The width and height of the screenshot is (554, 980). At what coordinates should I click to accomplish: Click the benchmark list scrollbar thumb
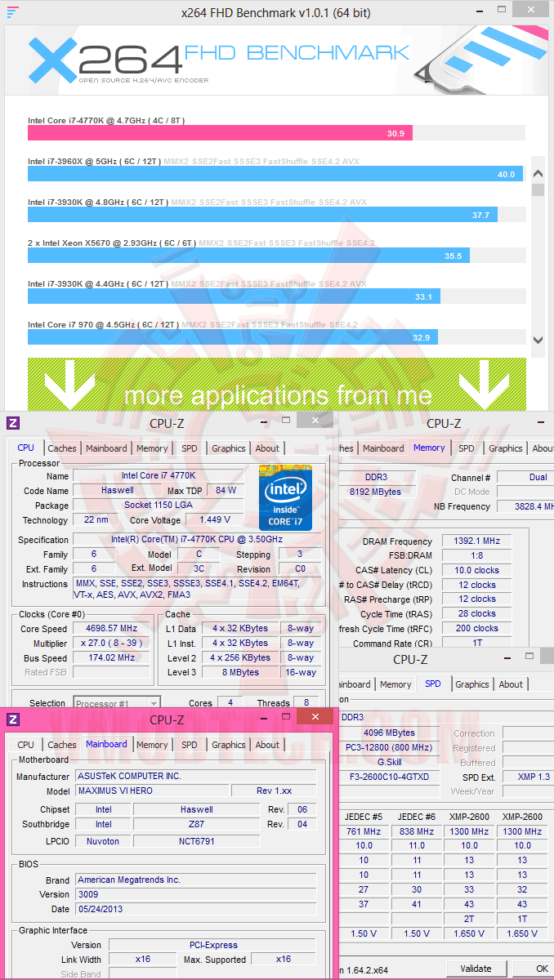click(538, 190)
